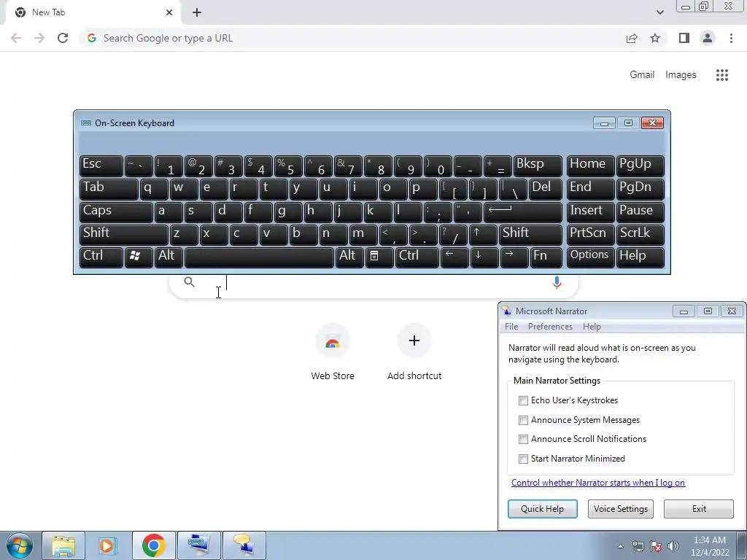Tap the right arrow key
This screenshot has height=560, width=747.
[x=514, y=257]
